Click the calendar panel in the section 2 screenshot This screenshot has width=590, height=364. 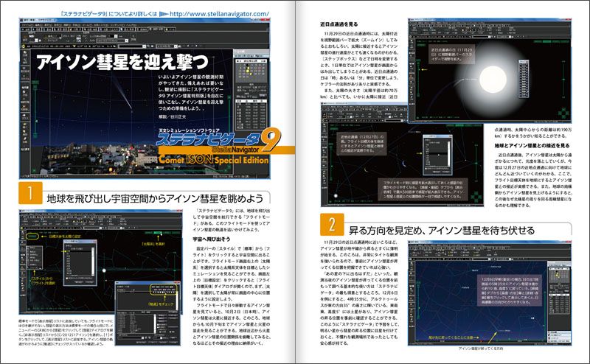[558, 275]
